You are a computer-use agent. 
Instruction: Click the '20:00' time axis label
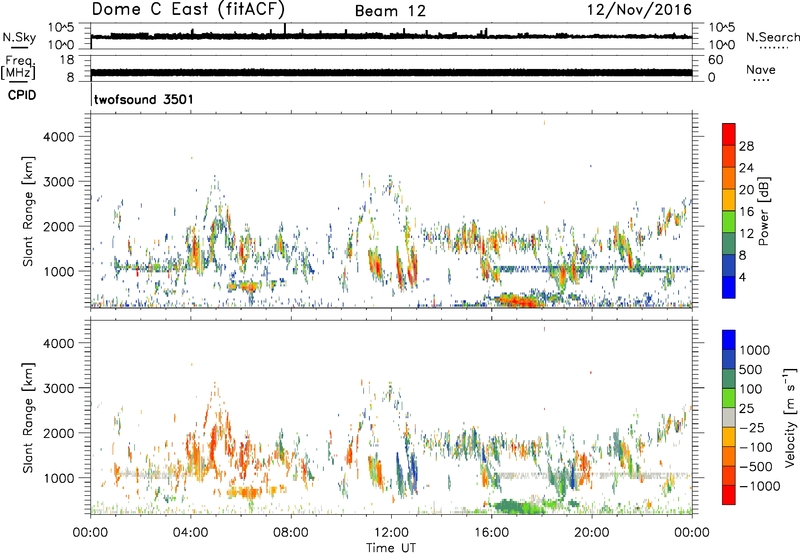click(x=591, y=533)
